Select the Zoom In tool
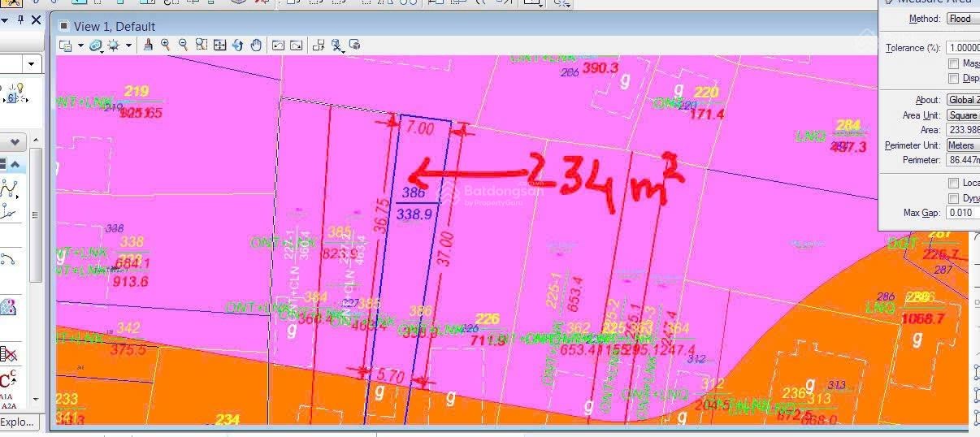Viewport: 980px width, 437px height. (166, 45)
